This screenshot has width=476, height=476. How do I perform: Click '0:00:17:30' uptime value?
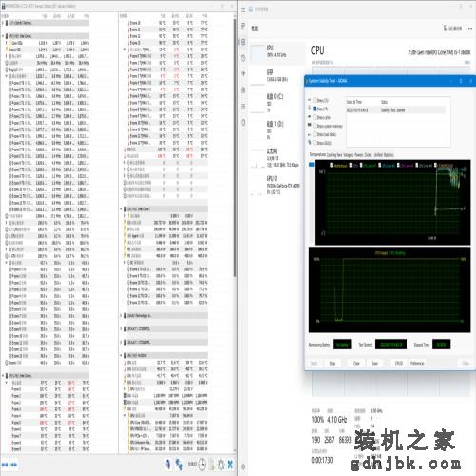click(323, 460)
